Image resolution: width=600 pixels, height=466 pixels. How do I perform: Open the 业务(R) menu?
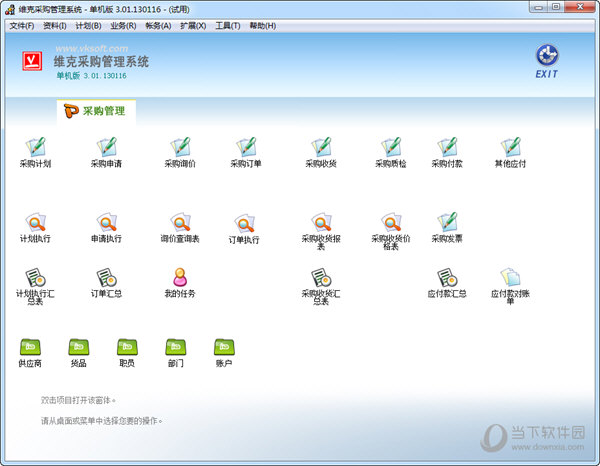point(123,26)
